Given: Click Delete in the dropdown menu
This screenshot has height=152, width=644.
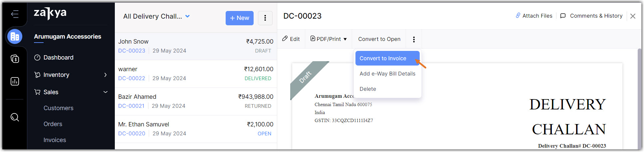Looking at the screenshot, I should point(368,89).
